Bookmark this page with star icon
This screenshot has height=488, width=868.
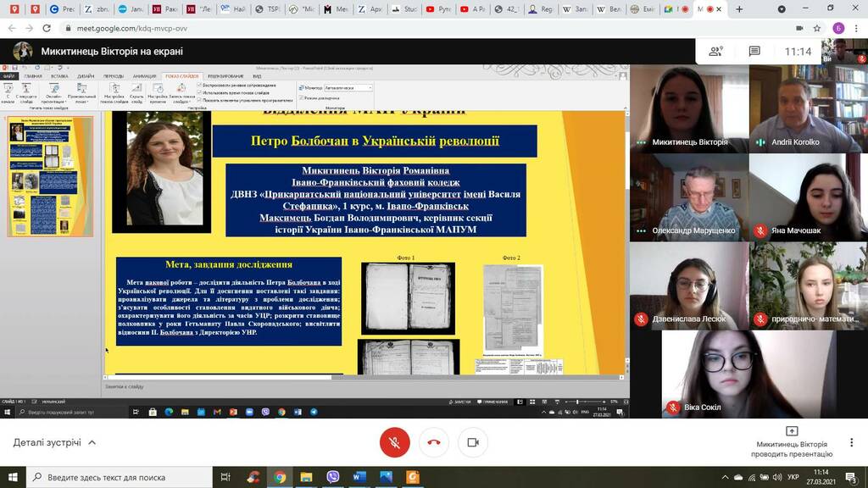coord(817,28)
